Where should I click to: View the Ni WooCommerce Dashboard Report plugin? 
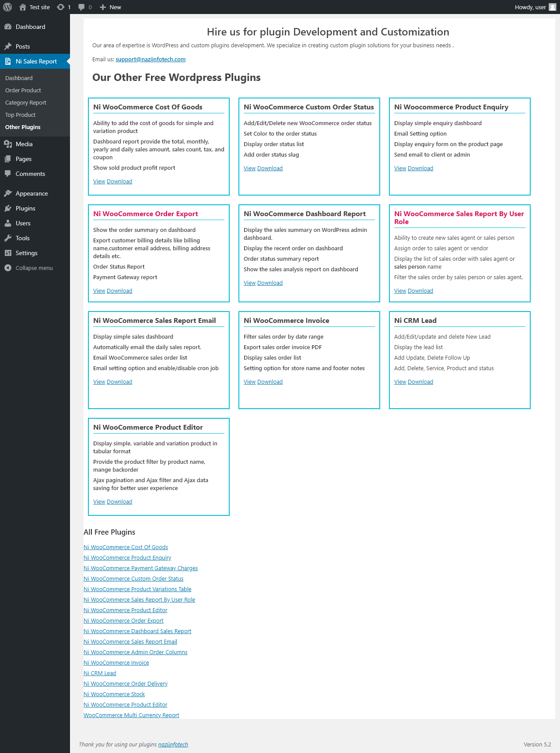pyautogui.click(x=249, y=283)
